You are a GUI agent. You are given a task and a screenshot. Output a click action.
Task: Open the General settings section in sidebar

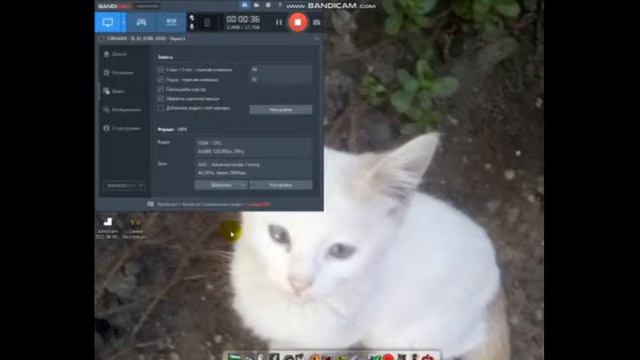118,73
